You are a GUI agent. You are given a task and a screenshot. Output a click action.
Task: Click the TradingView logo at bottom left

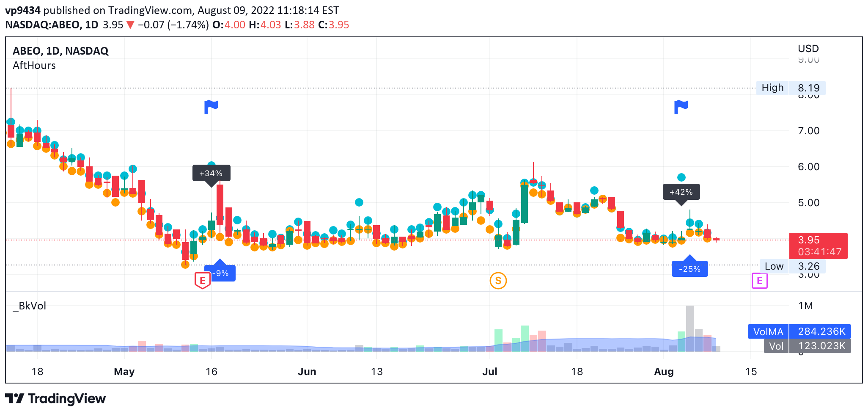(55, 398)
